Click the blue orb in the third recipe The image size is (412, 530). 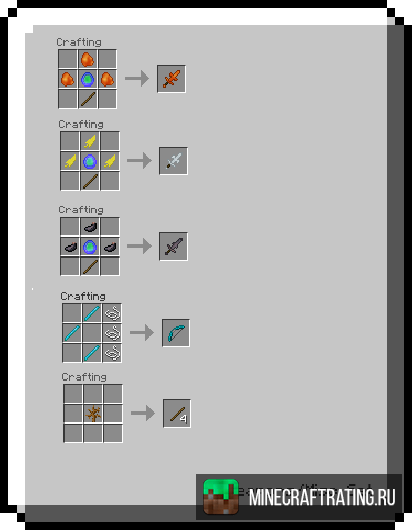point(90,246)
